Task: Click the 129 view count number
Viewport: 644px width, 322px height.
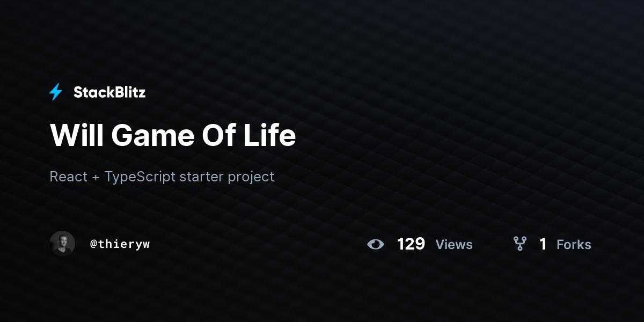Action: (411, 244)
